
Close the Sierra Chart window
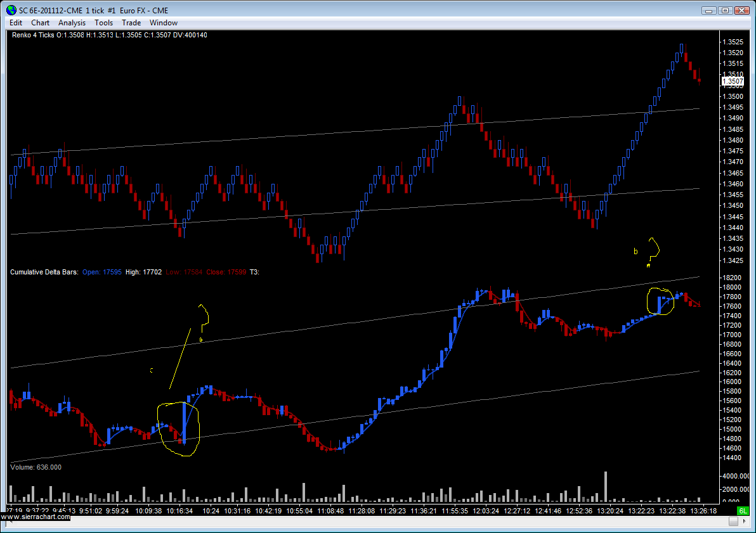coord(741,10)
